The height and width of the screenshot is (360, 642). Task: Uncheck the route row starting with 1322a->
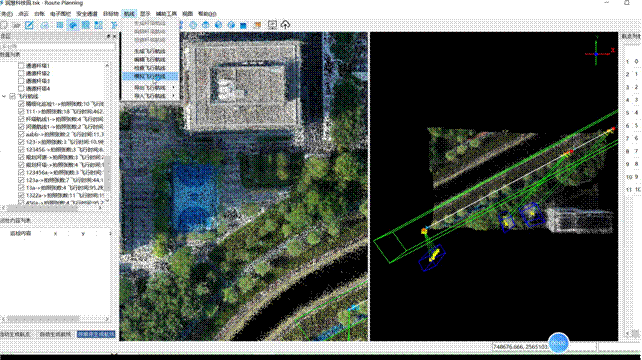coord(21,195)
